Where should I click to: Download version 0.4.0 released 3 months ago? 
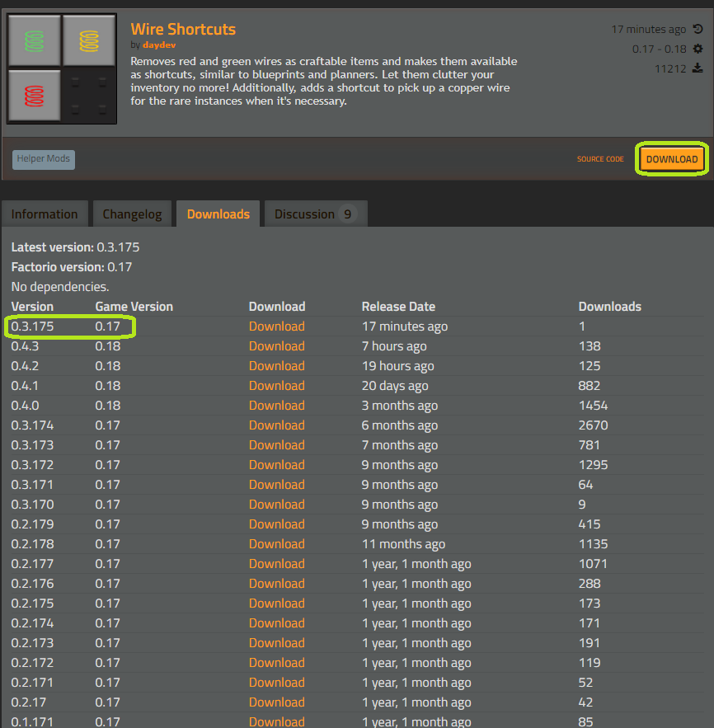click(x=276, y=406)
